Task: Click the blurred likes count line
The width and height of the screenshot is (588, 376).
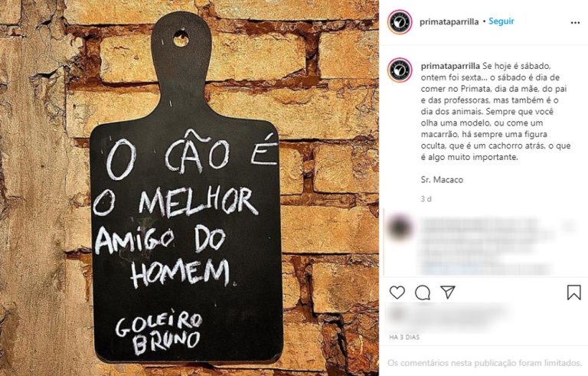Action: click(450, 316)
